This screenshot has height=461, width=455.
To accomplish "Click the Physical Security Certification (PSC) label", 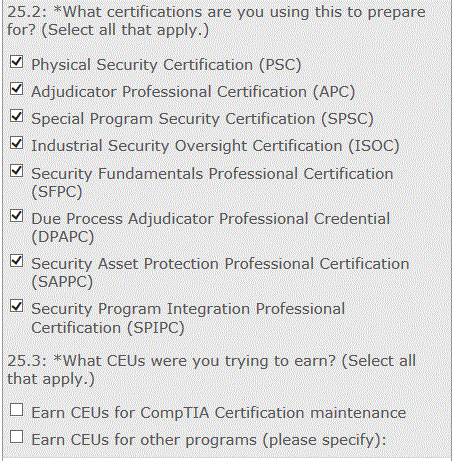I will [166, 65].
